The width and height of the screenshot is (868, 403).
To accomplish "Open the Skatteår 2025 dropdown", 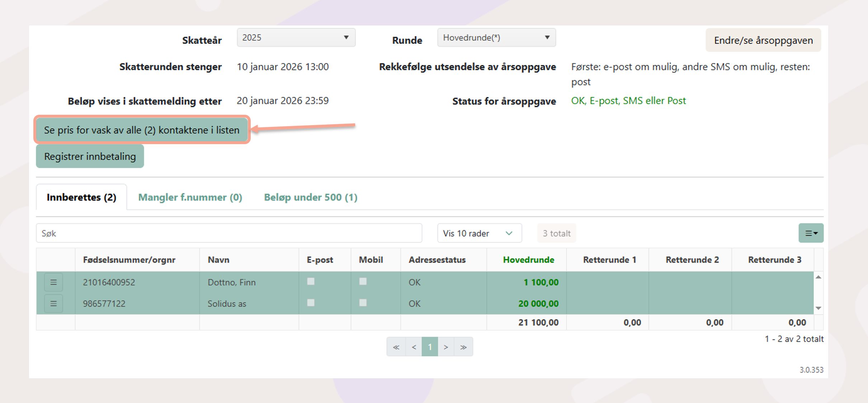I will 296,38.
